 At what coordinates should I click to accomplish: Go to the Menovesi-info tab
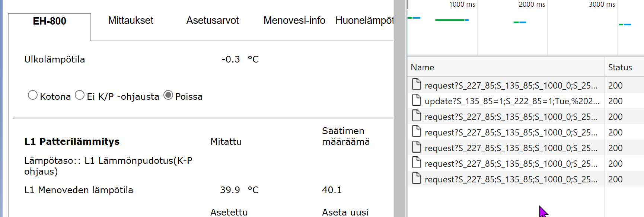click(294, 20)
